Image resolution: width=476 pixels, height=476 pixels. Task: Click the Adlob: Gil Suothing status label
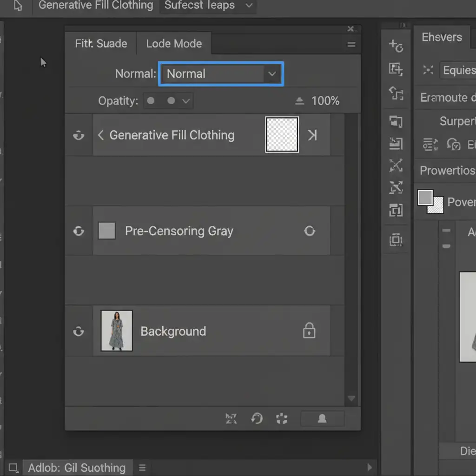[77, 468]
